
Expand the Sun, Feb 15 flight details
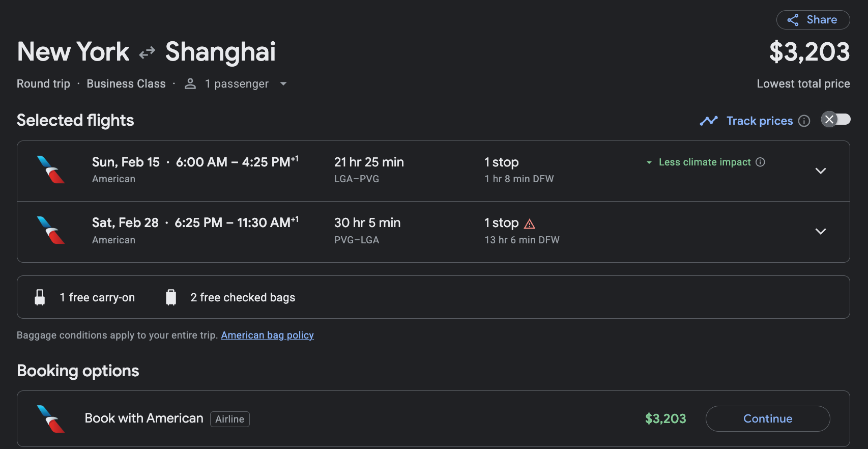click(820, 171)
